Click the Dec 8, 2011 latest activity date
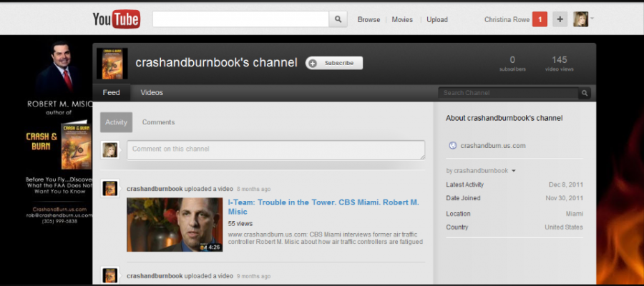Image resolution: width=644 pixels, height=286 pixels. pos(566,184)
